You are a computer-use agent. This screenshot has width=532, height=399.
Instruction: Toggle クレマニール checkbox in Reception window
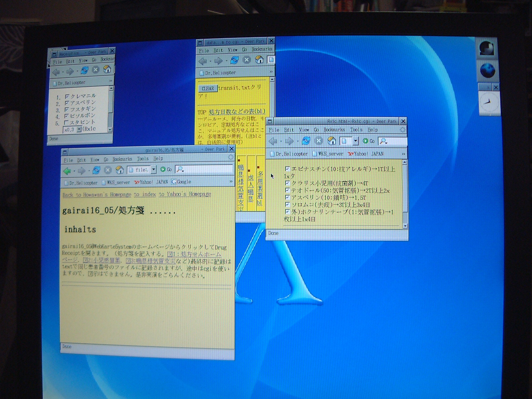[x=67, y=96]
